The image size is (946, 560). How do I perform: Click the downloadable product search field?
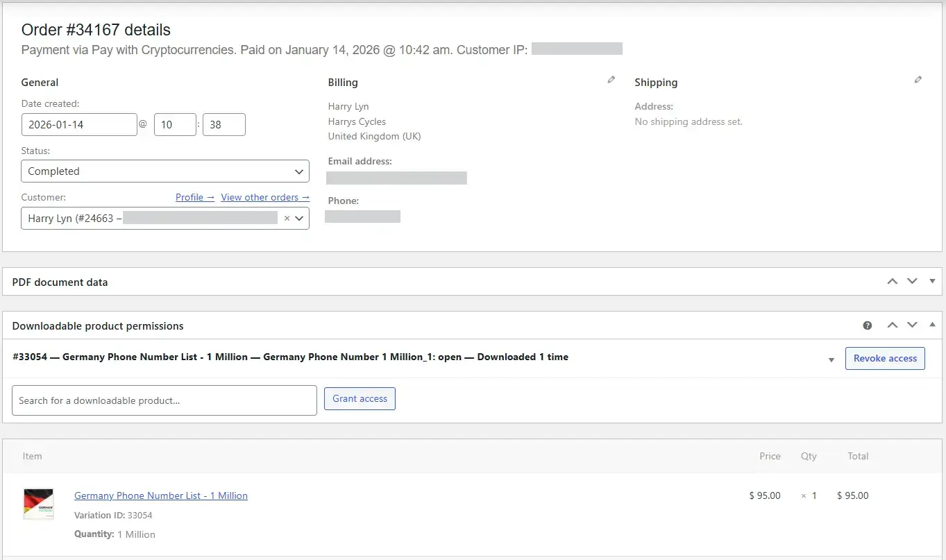pyautogui.click(x=164, y=400)
